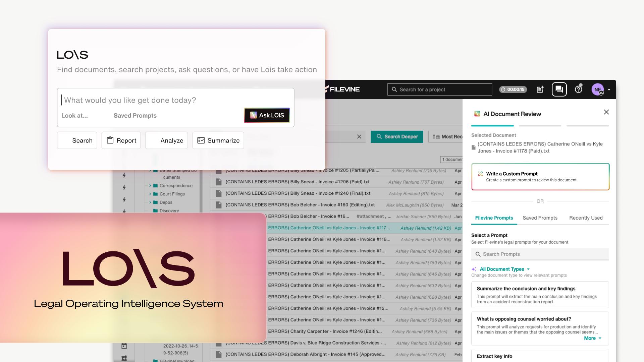The width and height of the screenshot is (644, 362).
Task: Click the timer showing 00:00:15
Action: point(513,89)
